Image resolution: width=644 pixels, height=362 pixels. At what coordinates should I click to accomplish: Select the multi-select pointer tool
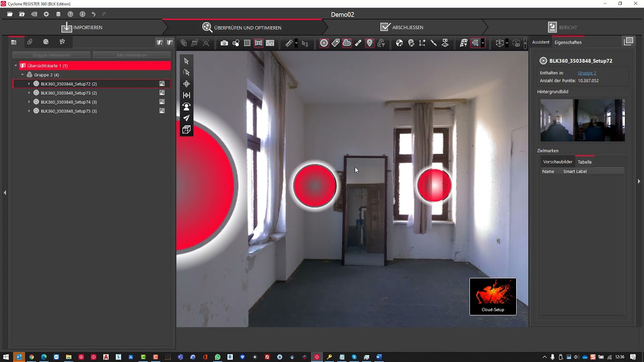tap(187, 72)
